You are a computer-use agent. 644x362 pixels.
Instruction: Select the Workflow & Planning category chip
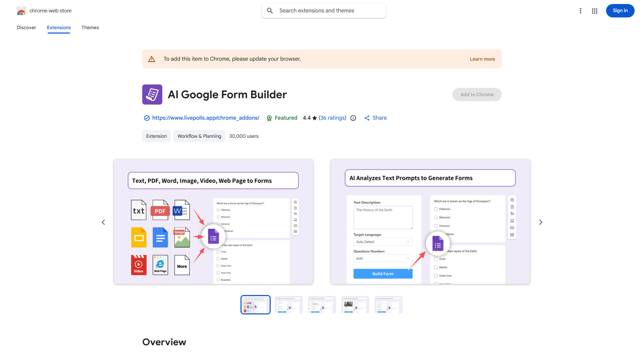199,136
